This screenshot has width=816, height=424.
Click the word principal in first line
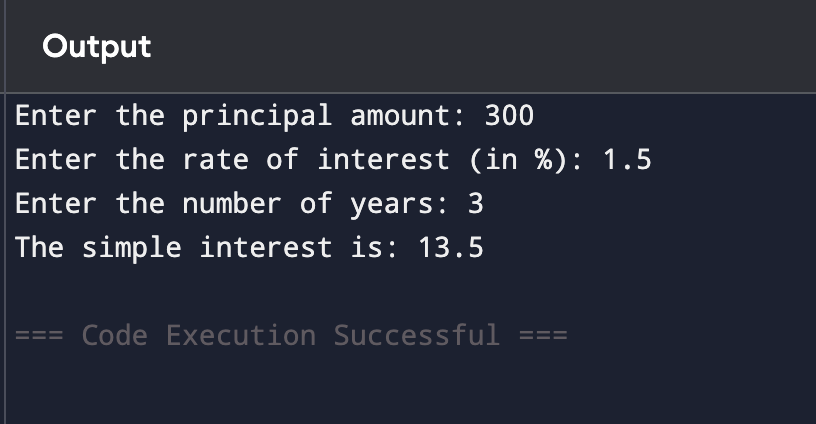click(257, 115)
